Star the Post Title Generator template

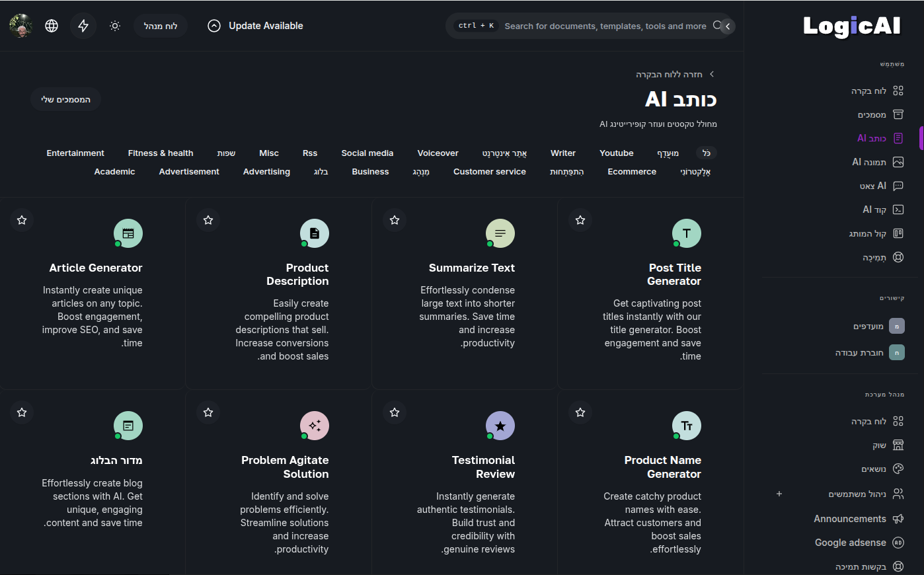[x=580, y=220]
